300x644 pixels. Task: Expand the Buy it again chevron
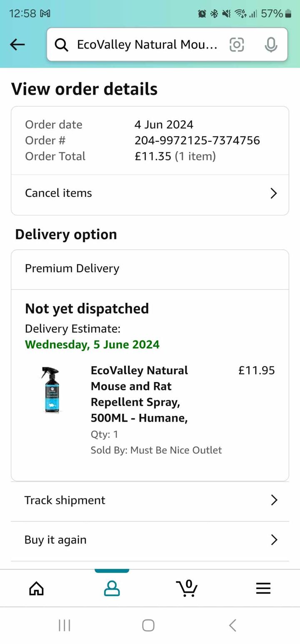[274, 540]
